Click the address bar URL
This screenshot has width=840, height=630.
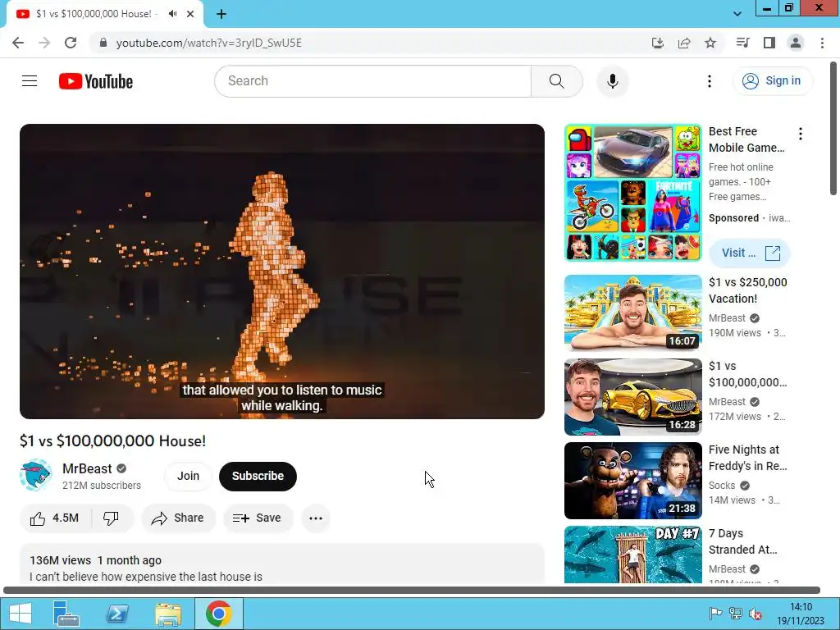click(x=209, y=43)
